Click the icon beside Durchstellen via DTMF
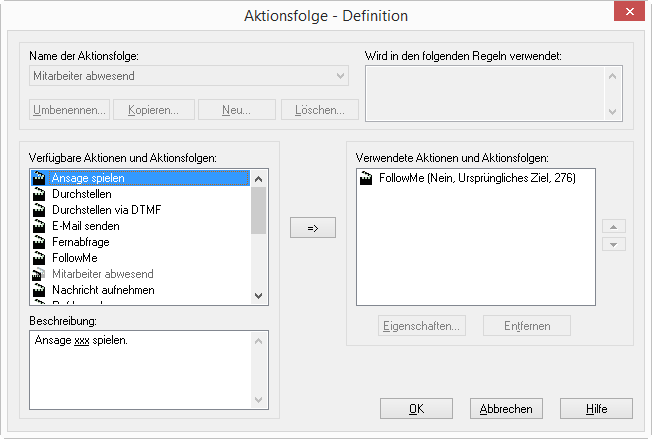The height and width of the screenshot is (439, 652). coord(40,210)
